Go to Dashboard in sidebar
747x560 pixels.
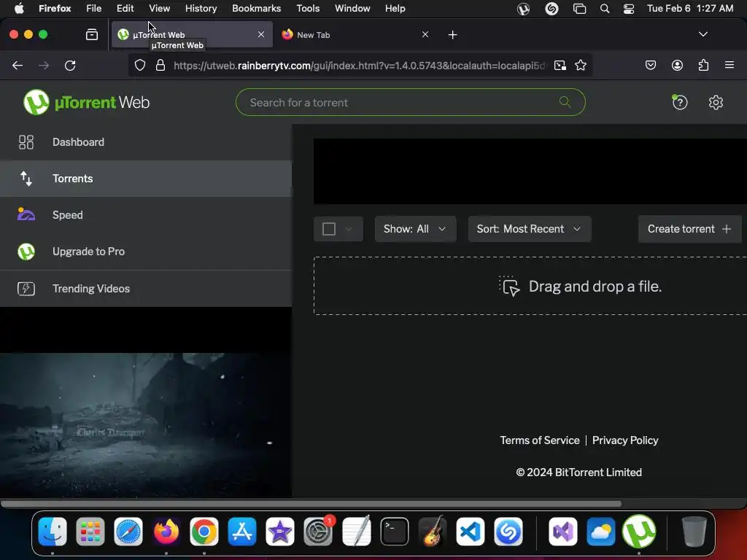pos(146,142)
